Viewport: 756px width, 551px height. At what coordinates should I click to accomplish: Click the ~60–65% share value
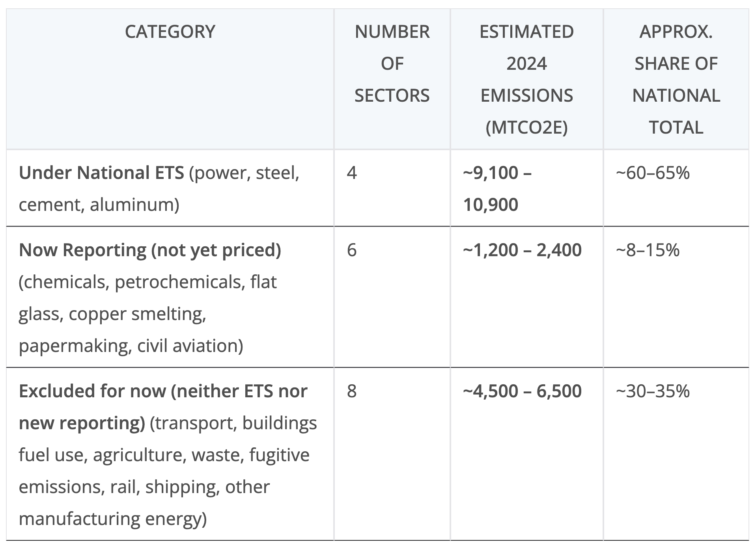tap(653, 173)
